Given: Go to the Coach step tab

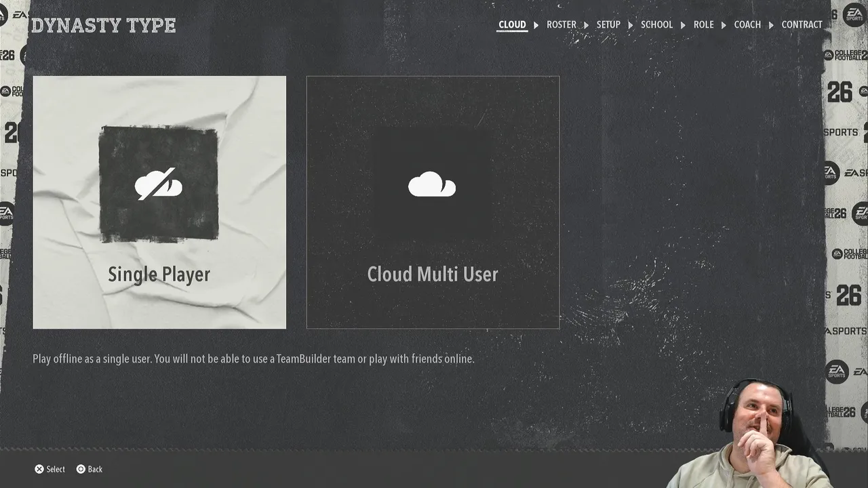Looking at the screenshot, I should (747, 25).
